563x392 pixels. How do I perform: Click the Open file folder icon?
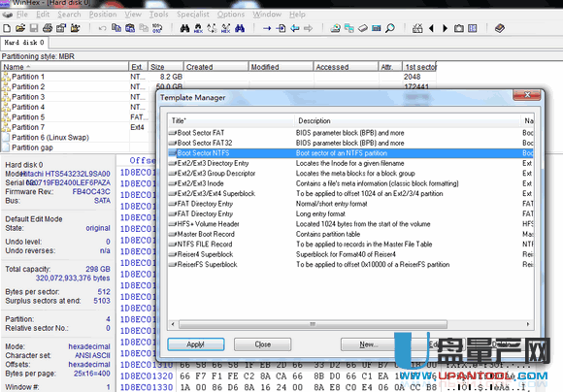tap(20, 28)
